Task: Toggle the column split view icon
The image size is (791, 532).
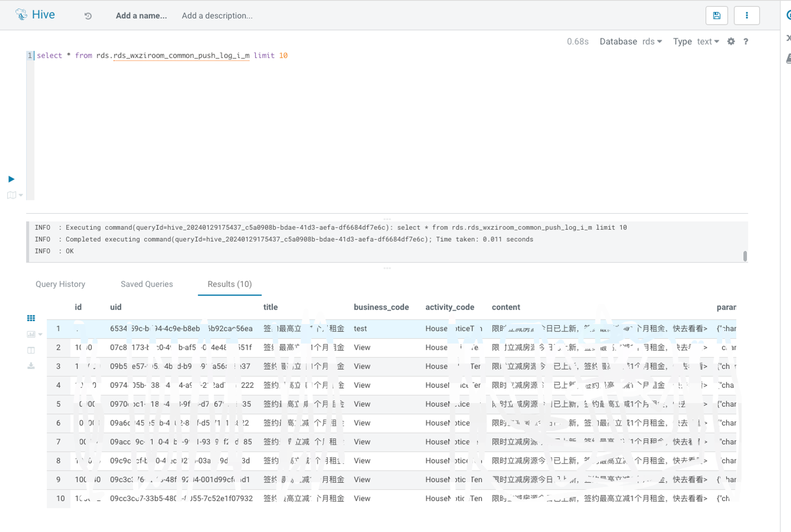Action: tap(31, 350)
